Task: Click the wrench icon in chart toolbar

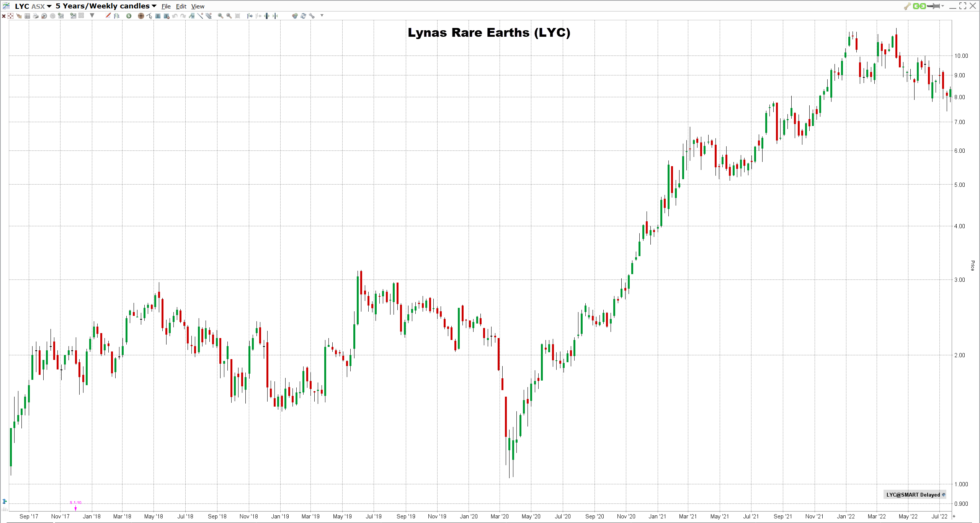Action: coord(312,16)
